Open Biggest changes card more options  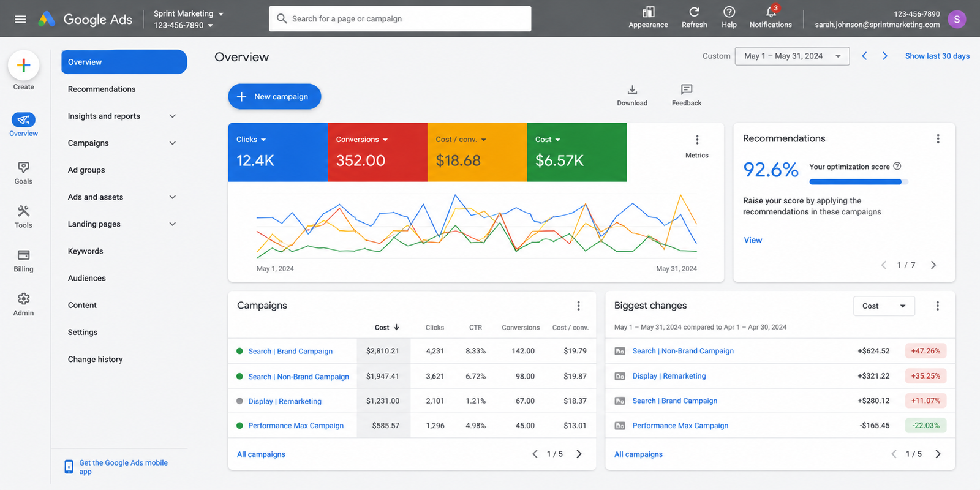937,306
